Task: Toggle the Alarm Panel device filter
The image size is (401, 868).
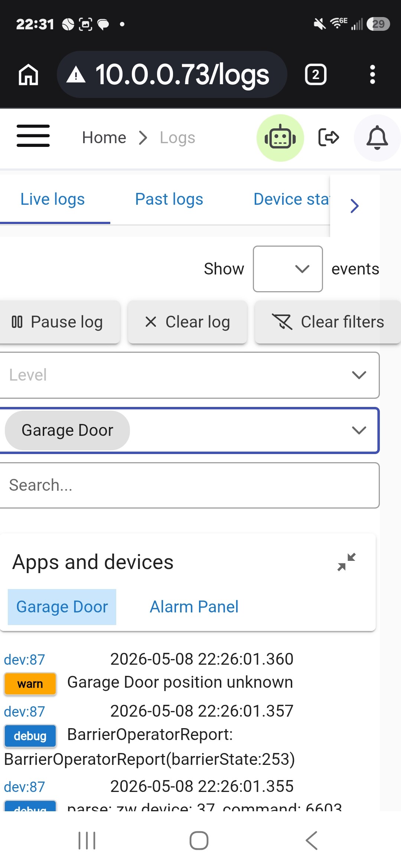Action: (x=194, y=607)
